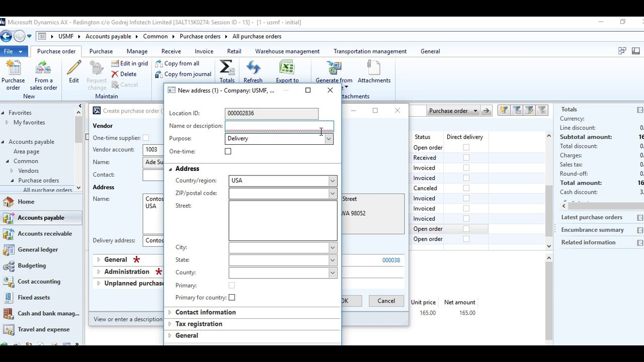The width and height of the screenshot is (644, 362).
Task: Open Country/region dropdown arrow
Action: click(333, 180)
